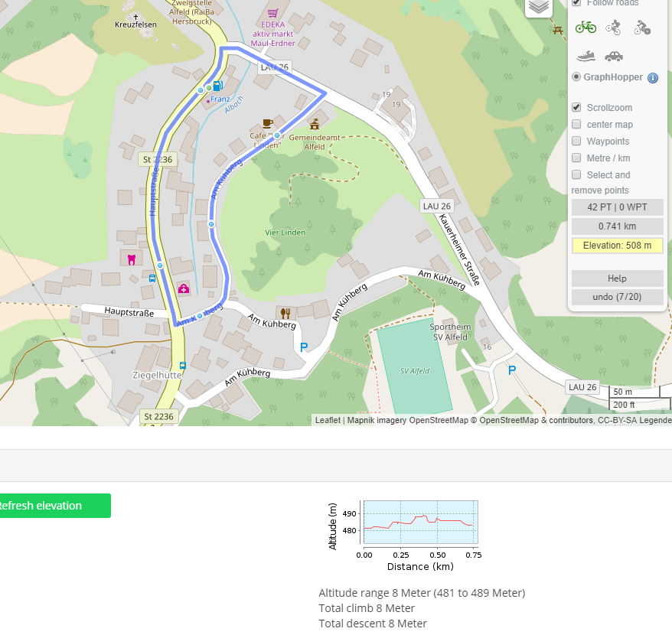Enable the Waypoints checkbox

(x=577, y=142)
